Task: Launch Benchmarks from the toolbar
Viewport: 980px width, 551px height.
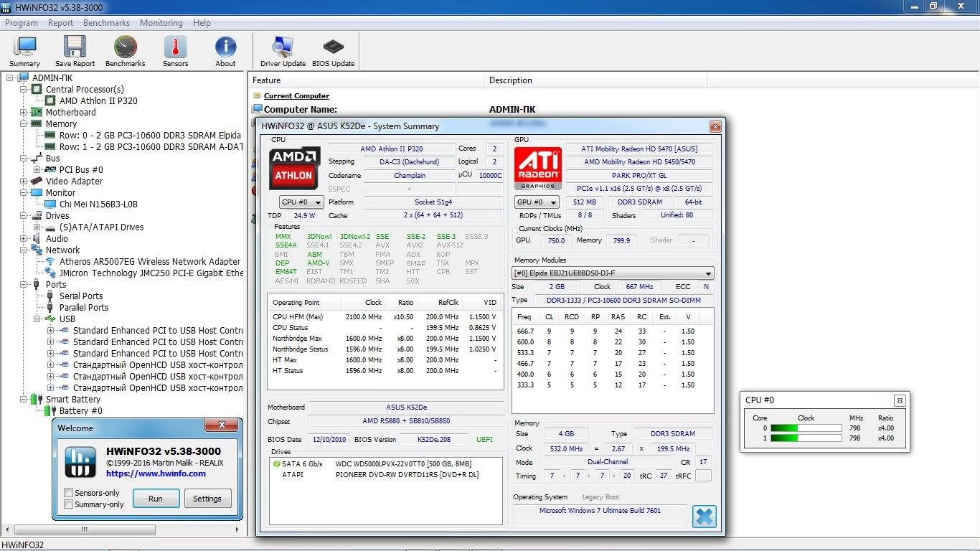Action: 125,52
